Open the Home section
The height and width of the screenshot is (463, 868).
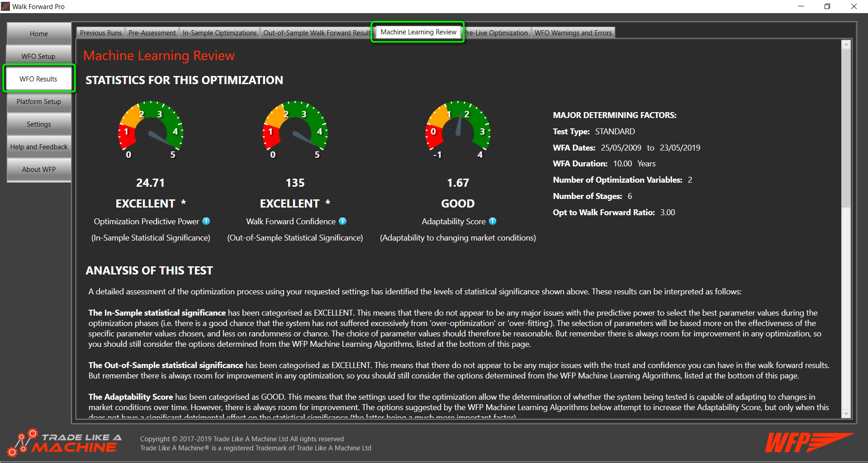point(39,33)
